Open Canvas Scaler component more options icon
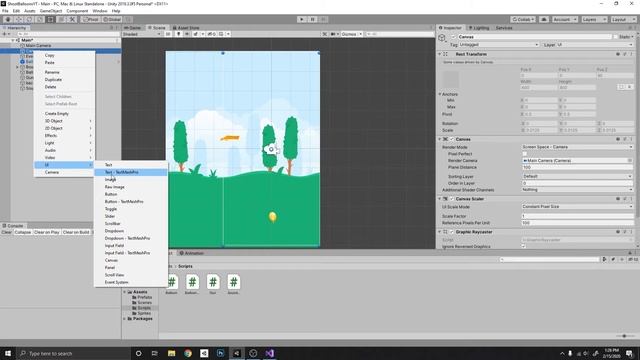 (631, 199)
